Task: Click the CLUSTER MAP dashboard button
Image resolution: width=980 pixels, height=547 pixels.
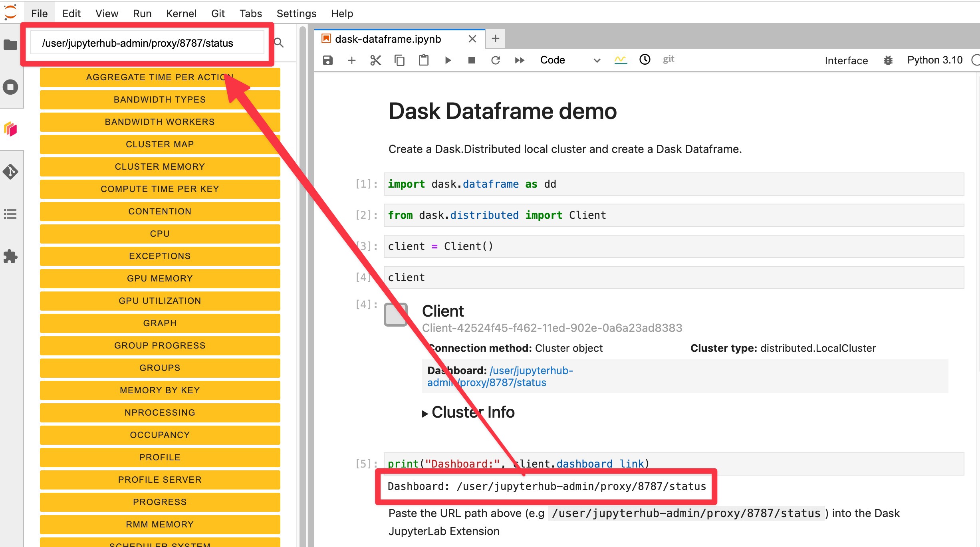Action: pos(160,144)
